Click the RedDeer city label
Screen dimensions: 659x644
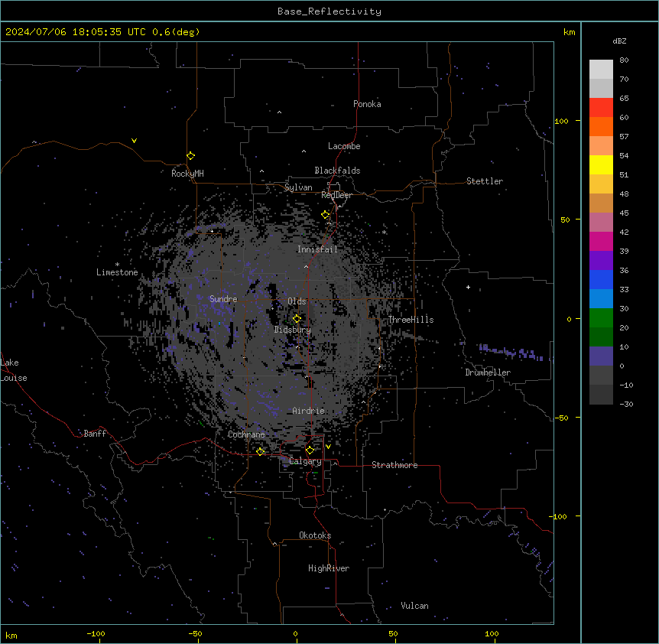(x=336, y=195)
